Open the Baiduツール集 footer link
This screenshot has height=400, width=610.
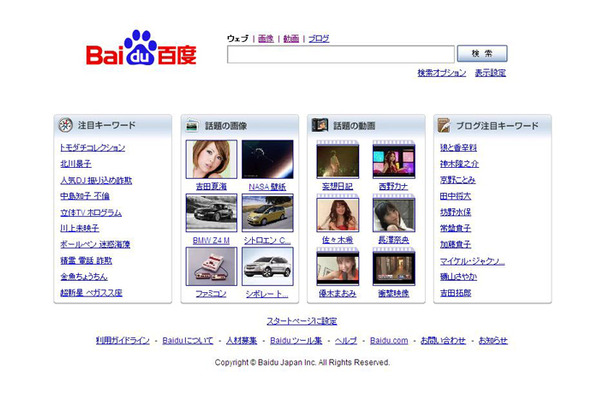point(296,340)
